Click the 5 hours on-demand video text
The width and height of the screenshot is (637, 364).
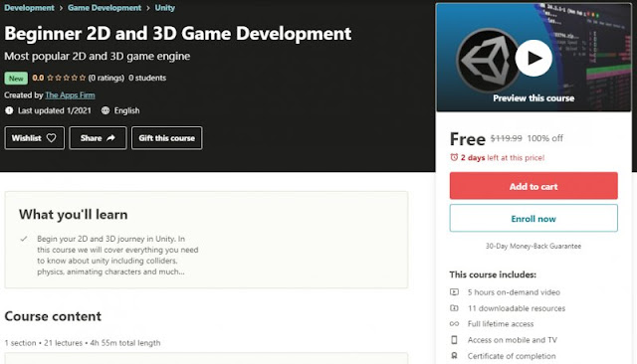tap(514, 292)
